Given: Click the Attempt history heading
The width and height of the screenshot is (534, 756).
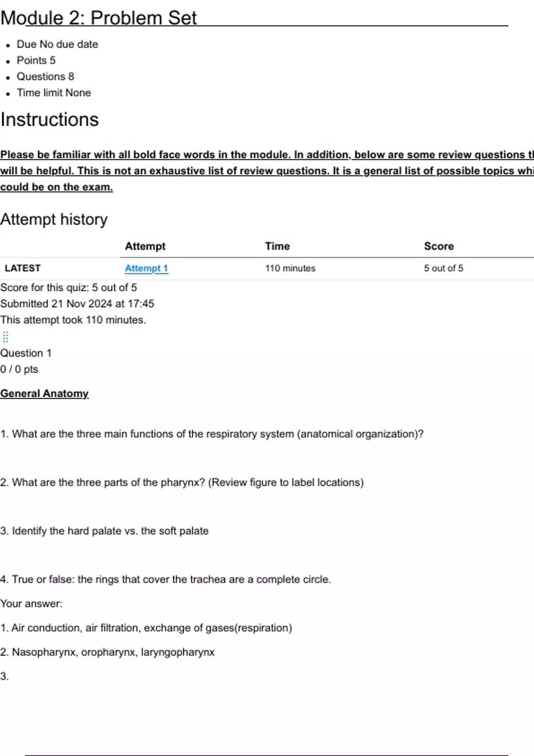Looking at the screenshot, I should tap(54, 219).
